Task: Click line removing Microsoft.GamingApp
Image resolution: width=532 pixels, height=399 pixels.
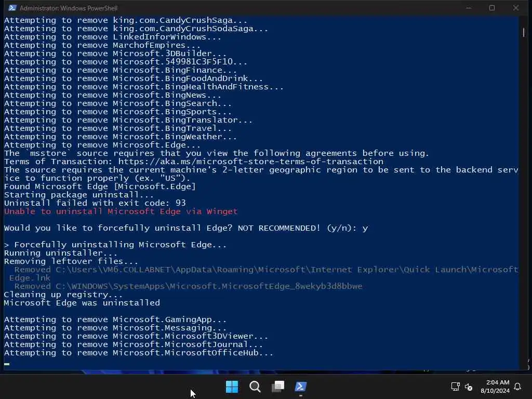Action: pos(115,320)
